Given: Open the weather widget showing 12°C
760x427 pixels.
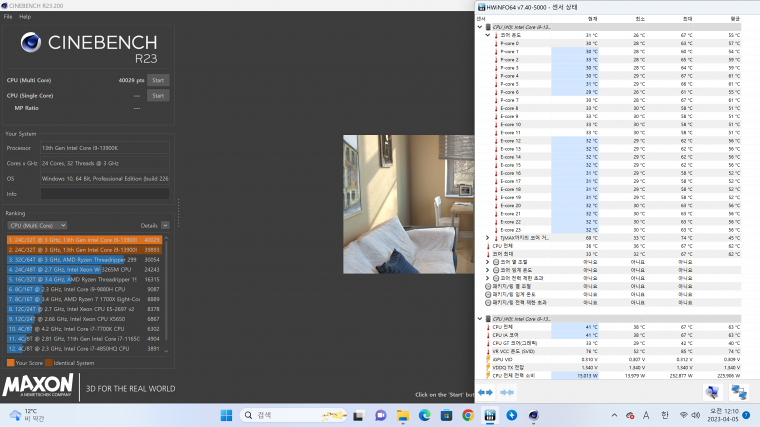Looking at the screenshot, I should pos(27,415).
